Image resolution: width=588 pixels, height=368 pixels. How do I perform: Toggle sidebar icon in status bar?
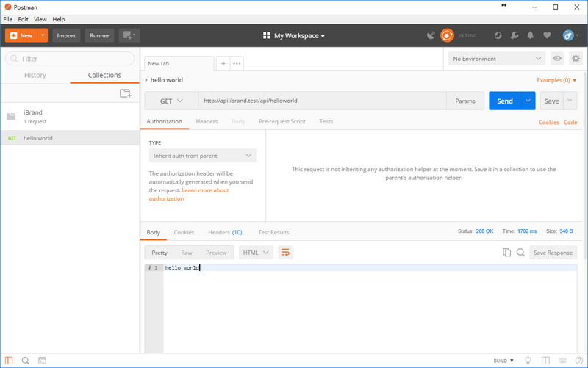(9, 361)
